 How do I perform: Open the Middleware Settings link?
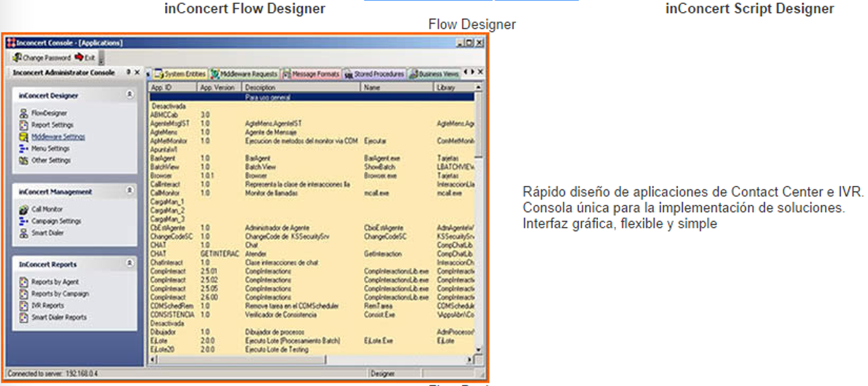tap(58, 137)
